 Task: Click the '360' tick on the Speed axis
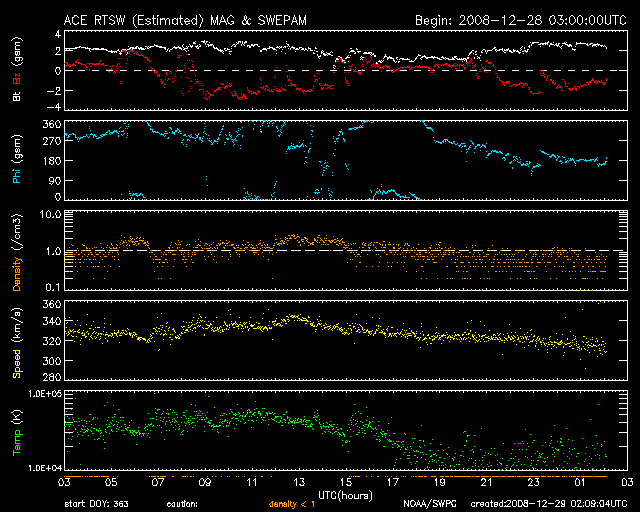pos(52,304)
